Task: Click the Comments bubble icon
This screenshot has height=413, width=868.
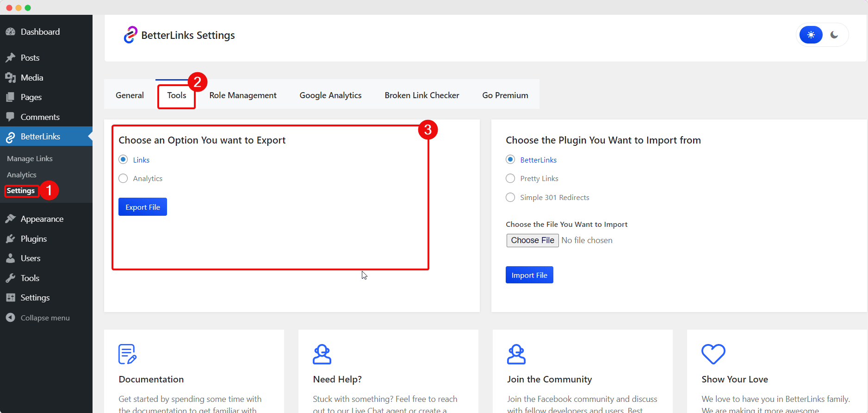Action: coord(10,117)
